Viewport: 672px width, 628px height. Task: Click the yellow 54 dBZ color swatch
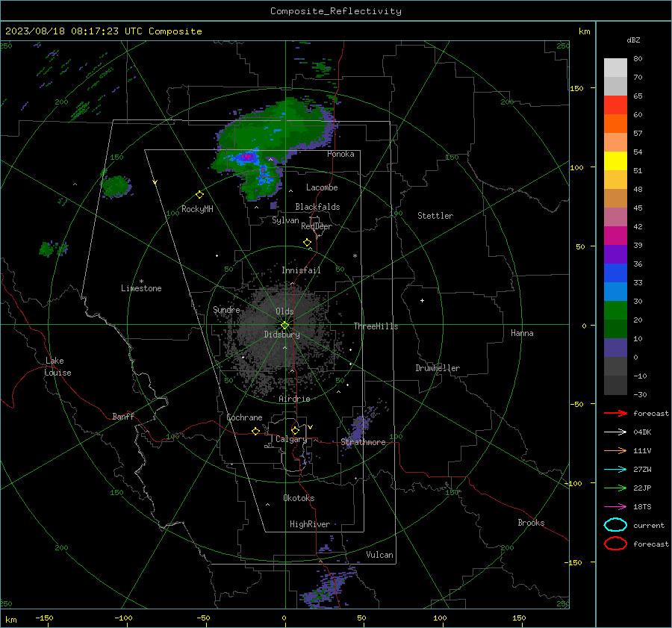pyautogui.click(x=615, y=161)
